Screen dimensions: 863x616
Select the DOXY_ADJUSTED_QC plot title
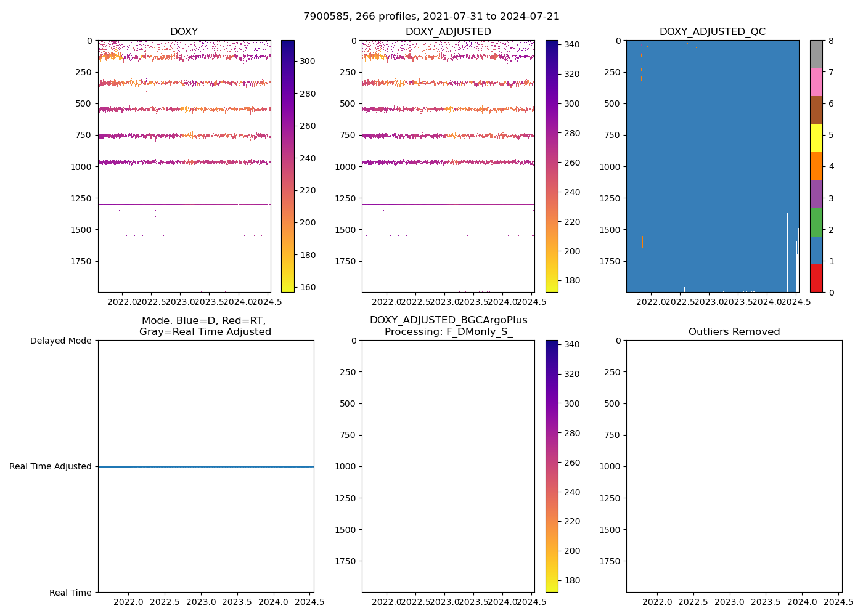712,32
